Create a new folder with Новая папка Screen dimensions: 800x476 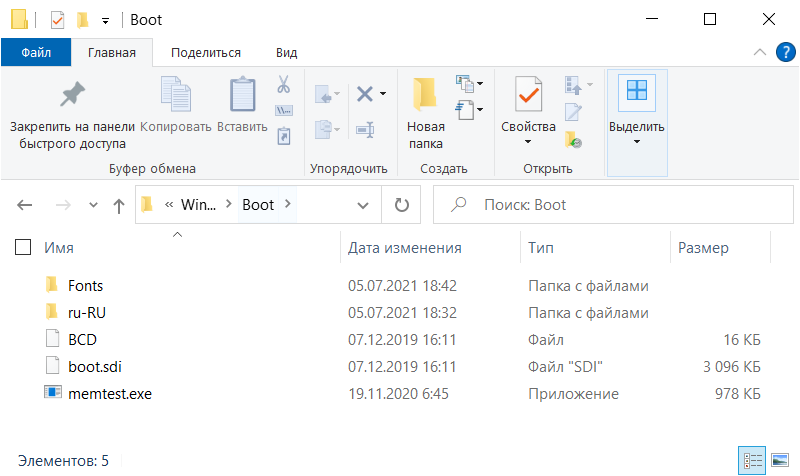(x=426, y=113)
